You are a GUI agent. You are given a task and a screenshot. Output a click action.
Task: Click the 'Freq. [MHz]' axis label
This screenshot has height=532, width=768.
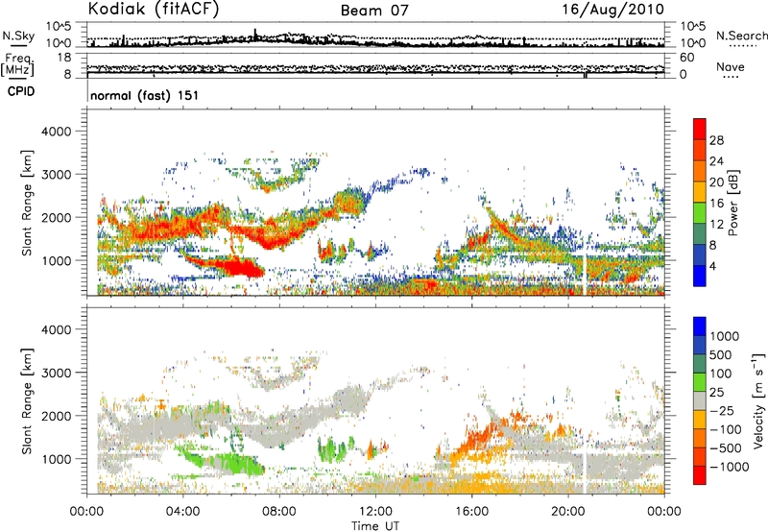tap(17, 66)
